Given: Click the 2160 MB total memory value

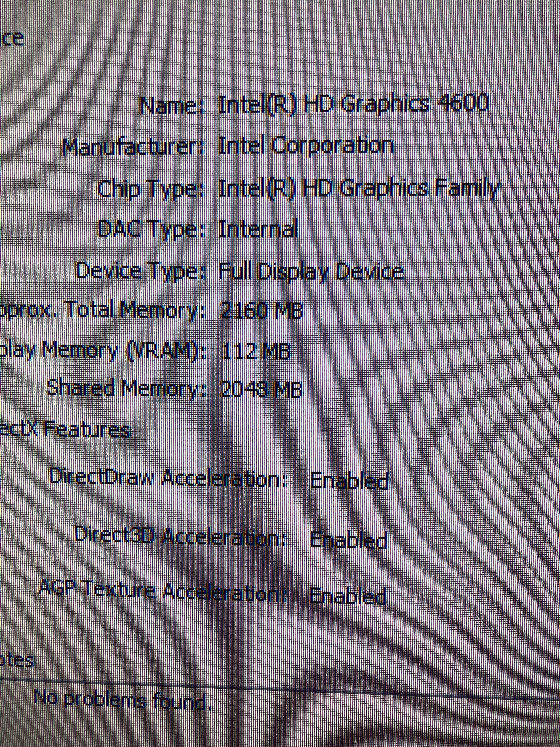Looking at the screenshot, I should 261,310.
